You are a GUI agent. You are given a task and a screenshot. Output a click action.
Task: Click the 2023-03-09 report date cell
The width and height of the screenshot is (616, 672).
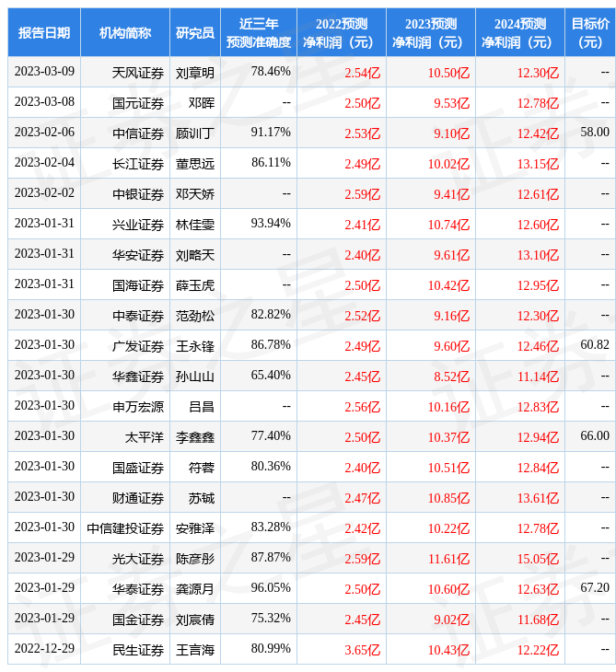coord(43,72)
